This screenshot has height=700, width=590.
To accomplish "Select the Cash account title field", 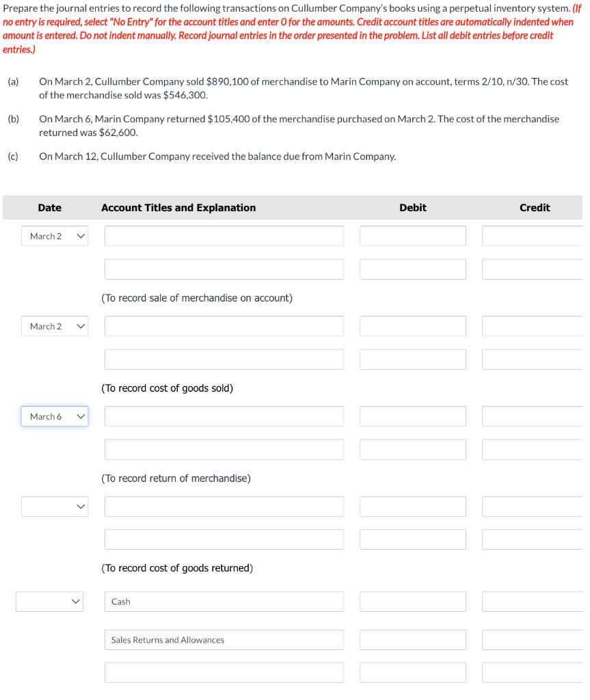I will pyautogui.click(x=224, y=602).
